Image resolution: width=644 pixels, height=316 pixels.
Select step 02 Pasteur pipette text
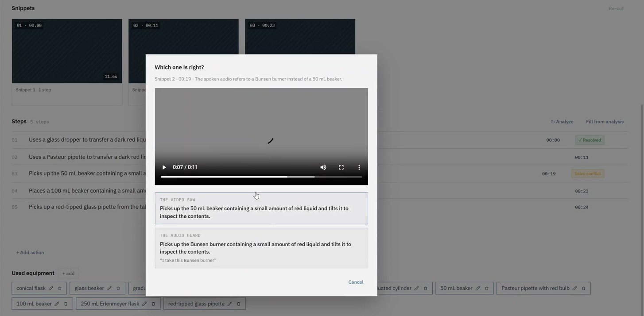87,157
